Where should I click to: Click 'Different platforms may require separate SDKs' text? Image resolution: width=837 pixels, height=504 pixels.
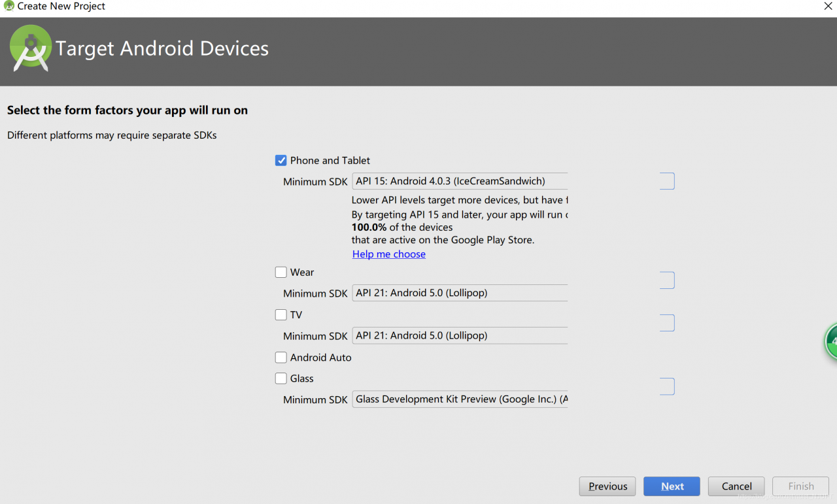tap(112, 135)
